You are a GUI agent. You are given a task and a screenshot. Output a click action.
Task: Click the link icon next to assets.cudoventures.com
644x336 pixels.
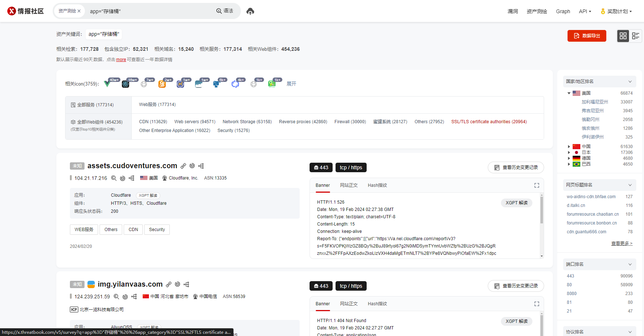[x=183, y=166]
